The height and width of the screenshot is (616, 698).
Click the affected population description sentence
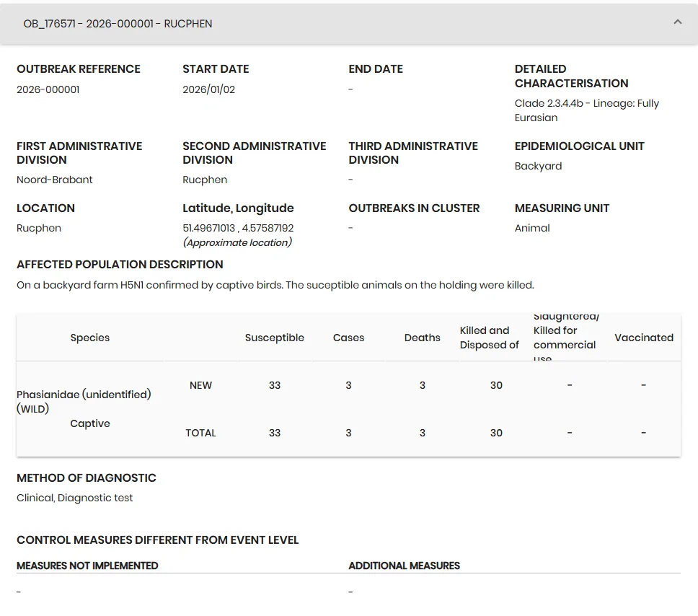(x=275, y=285)
